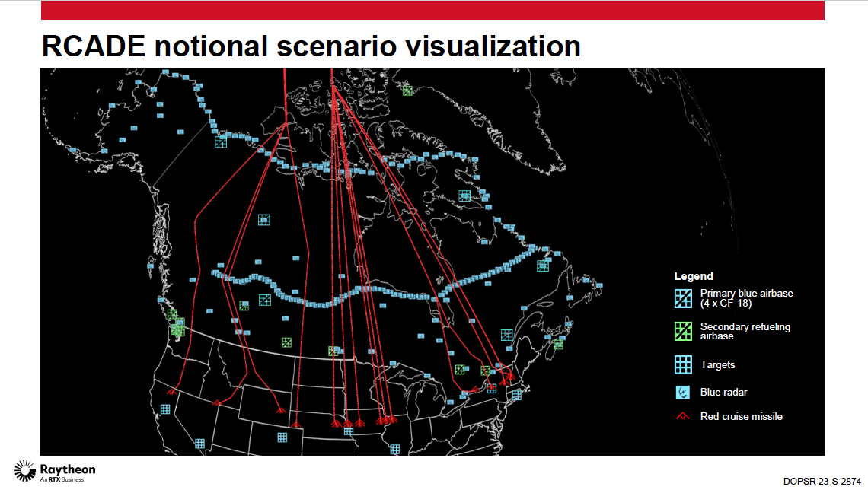Click the Primary blue airbase legend icon
Image resolution: width=868 pixels, height=493 pixels.
pos(683,297)
